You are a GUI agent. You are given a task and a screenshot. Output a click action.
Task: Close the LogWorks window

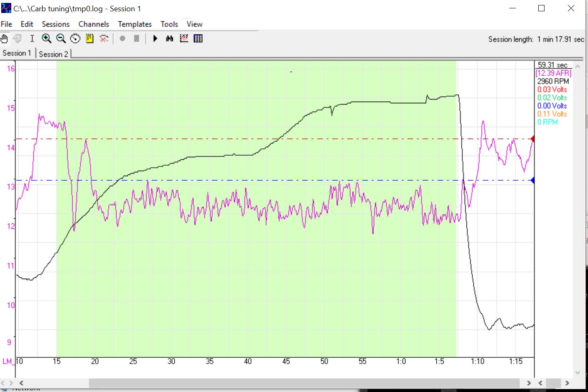[571, 8]
